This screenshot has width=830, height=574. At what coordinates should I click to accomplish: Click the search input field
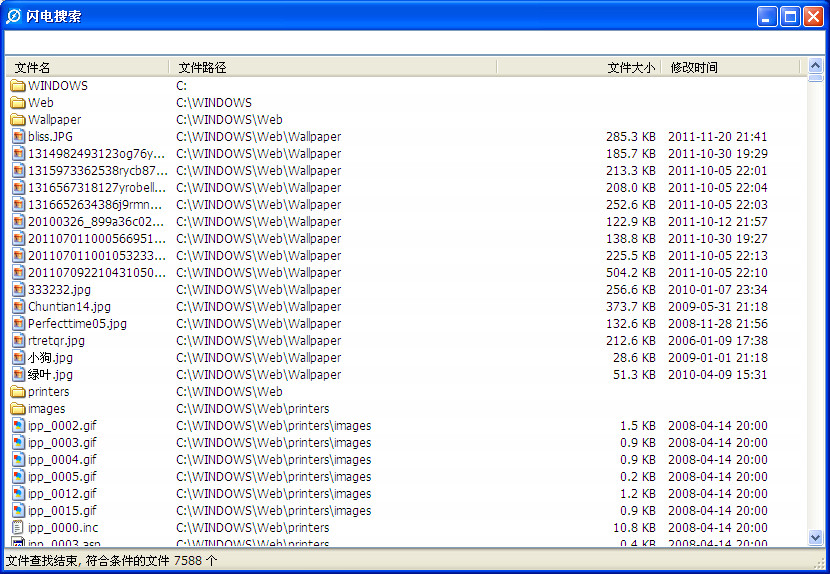pyautogui.click(x=414, y=42)
